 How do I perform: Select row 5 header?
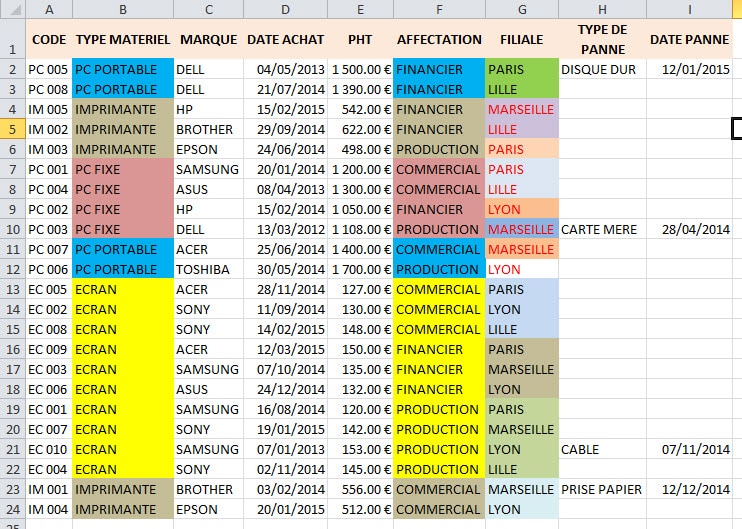point(13,129)
